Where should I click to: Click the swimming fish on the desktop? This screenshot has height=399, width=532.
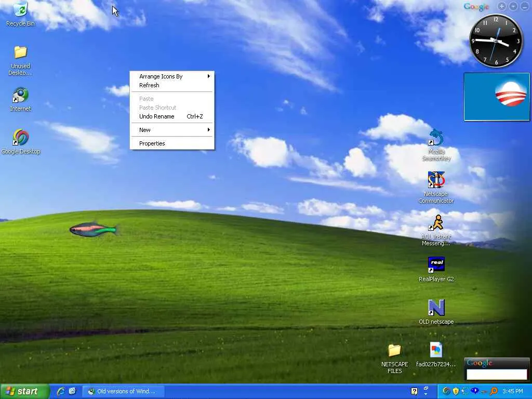tap(93, 229)
